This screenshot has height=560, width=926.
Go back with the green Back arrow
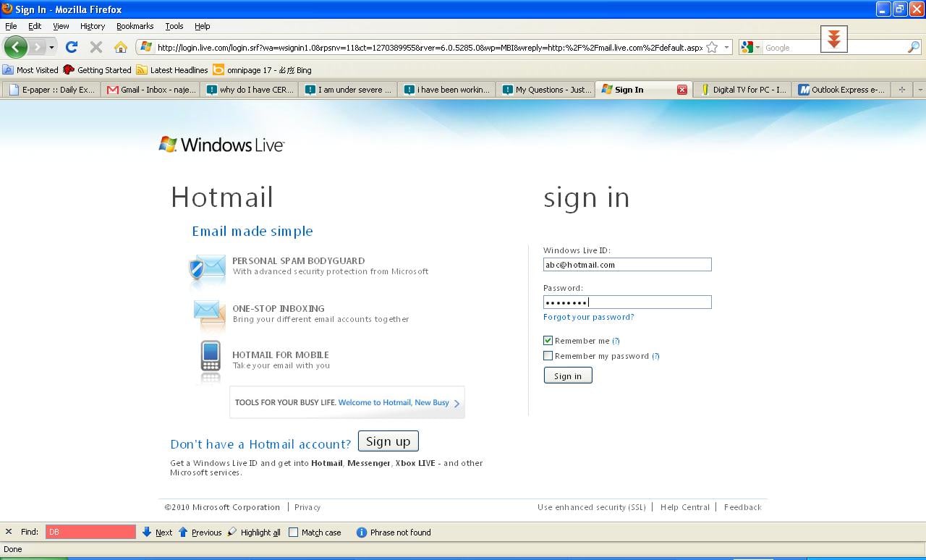[15, 47]
